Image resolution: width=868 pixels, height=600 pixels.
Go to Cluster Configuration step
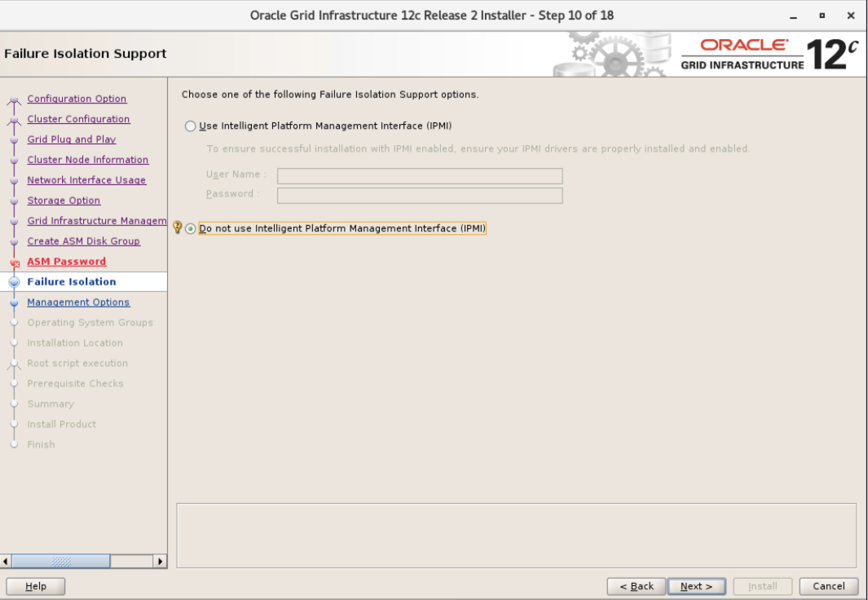pos(78,119)
